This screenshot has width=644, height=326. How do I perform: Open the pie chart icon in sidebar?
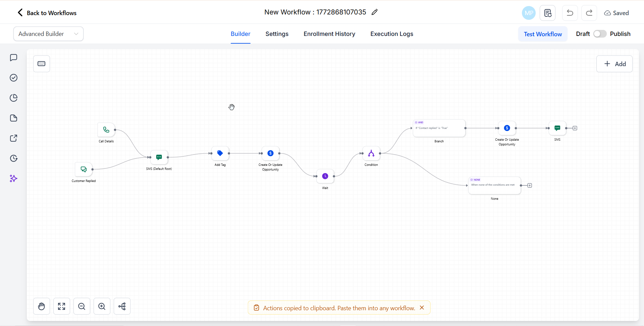pos(13,98)
